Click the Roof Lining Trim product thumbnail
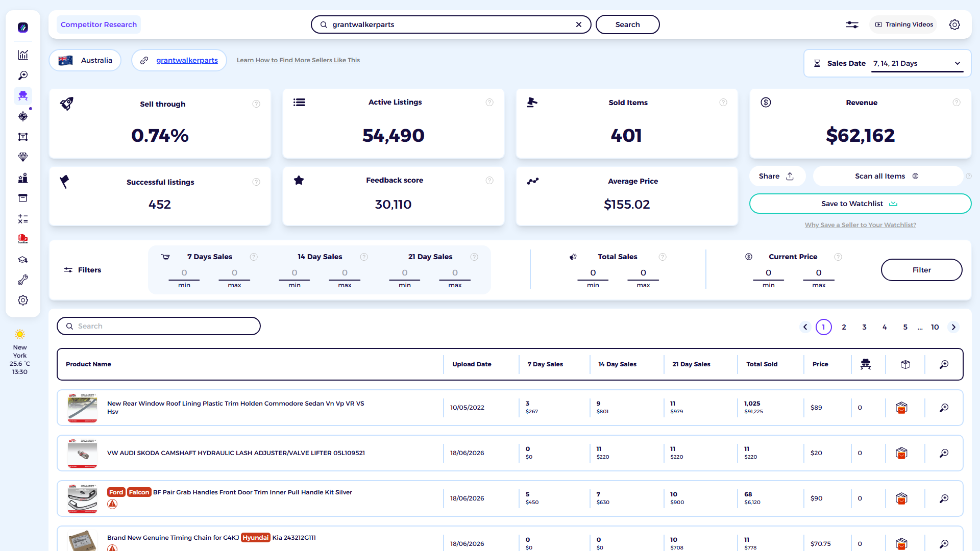980x551 pixels. click(82, 408)
